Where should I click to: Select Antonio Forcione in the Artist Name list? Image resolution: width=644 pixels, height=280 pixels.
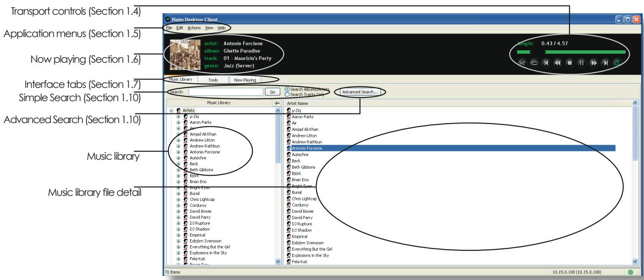451,149
